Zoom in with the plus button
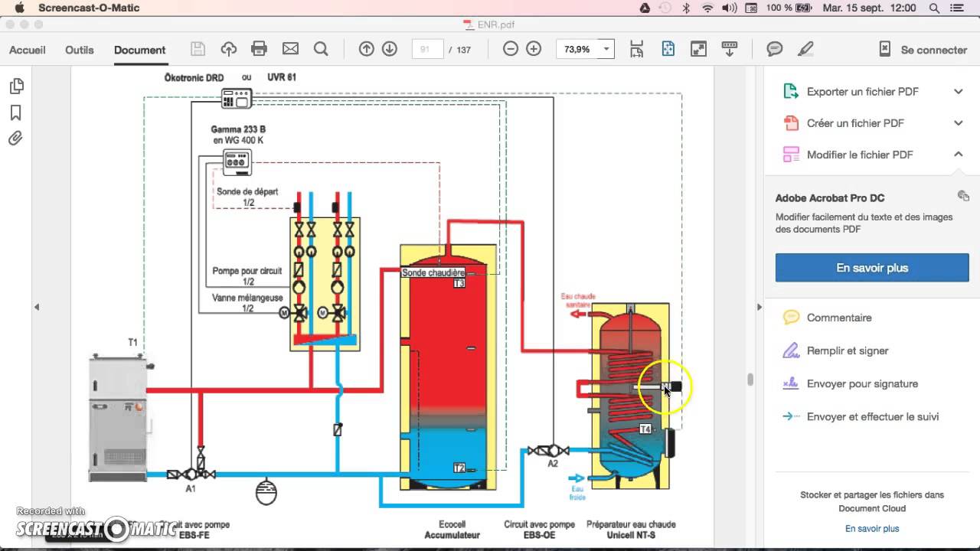The image size is (980, 551). coord(534,49)
